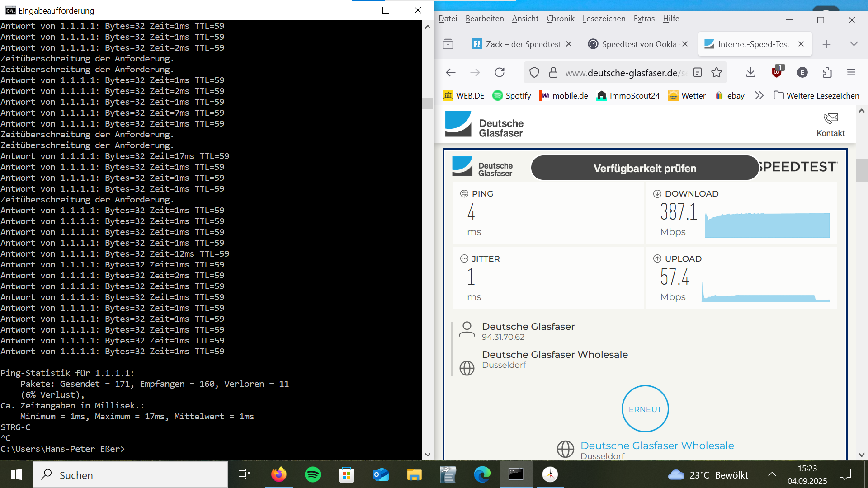Open the WEB.DE bookmark
Screen dimensions: 868x488
point(463,95)
